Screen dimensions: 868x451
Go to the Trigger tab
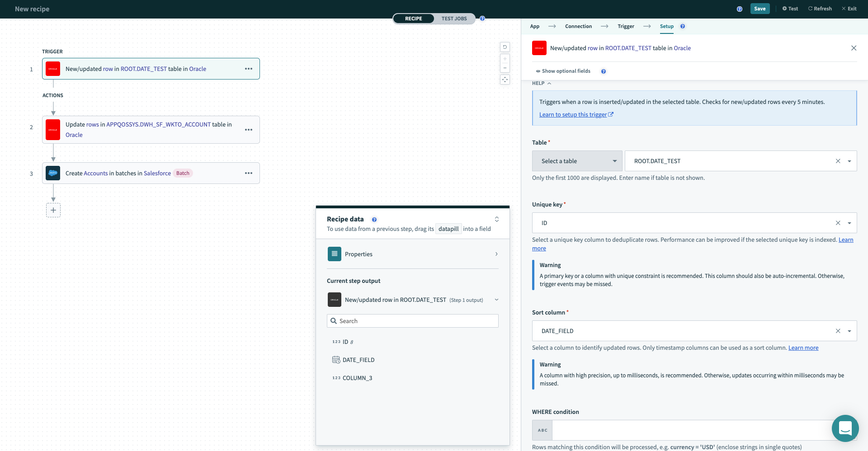[x=626, y=26]
